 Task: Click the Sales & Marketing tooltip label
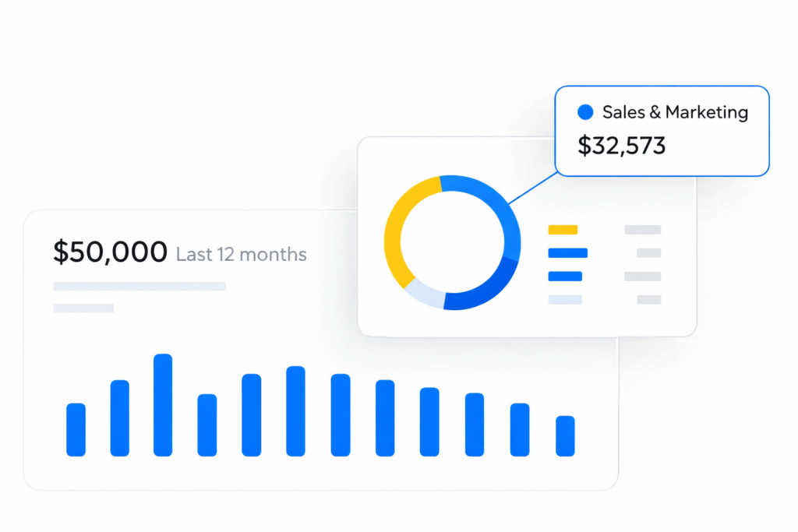coord(675,113)
